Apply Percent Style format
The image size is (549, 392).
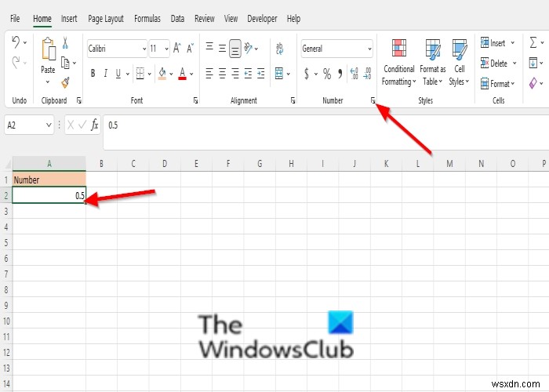point(327,74)
